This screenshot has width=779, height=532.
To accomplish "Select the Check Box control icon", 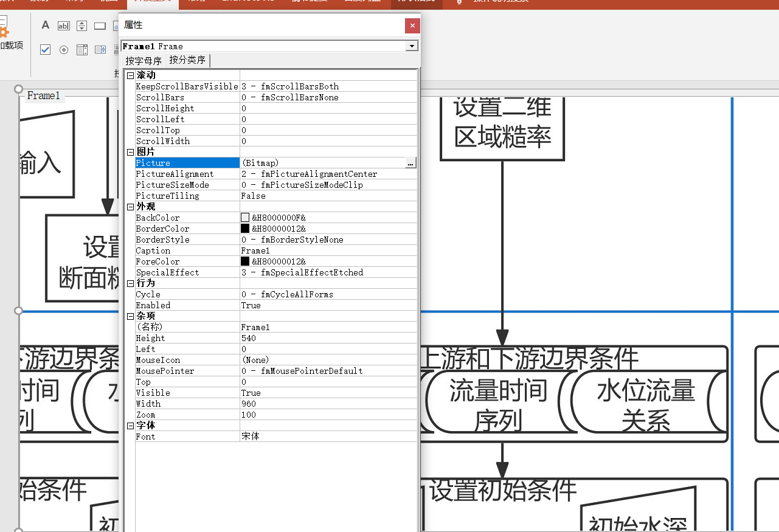I will pyautogui.click(x=45, y=50).
